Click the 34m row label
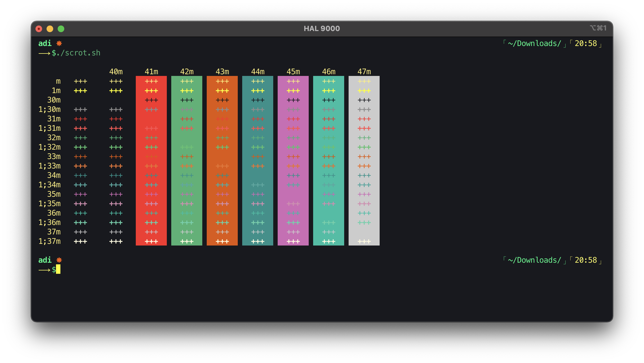Viewport: 644px width, 363px height. tap(54, 175)
